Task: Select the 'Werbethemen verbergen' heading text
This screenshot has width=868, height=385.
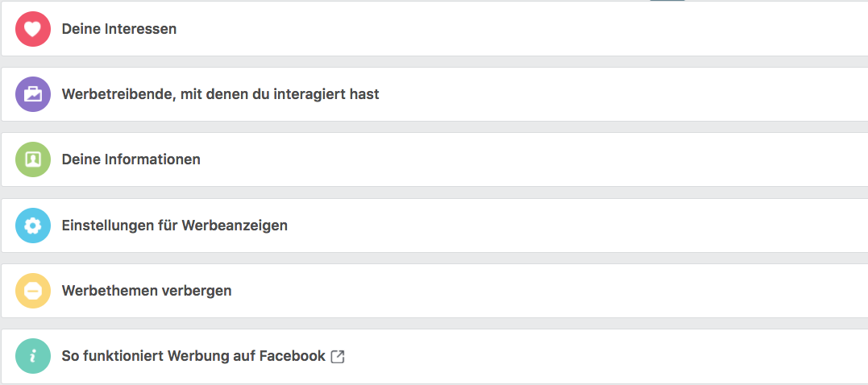Action: coord(147,291)
